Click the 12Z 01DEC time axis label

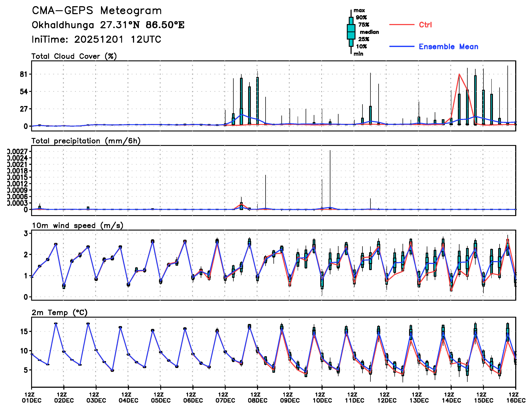[x=31, y=397]
